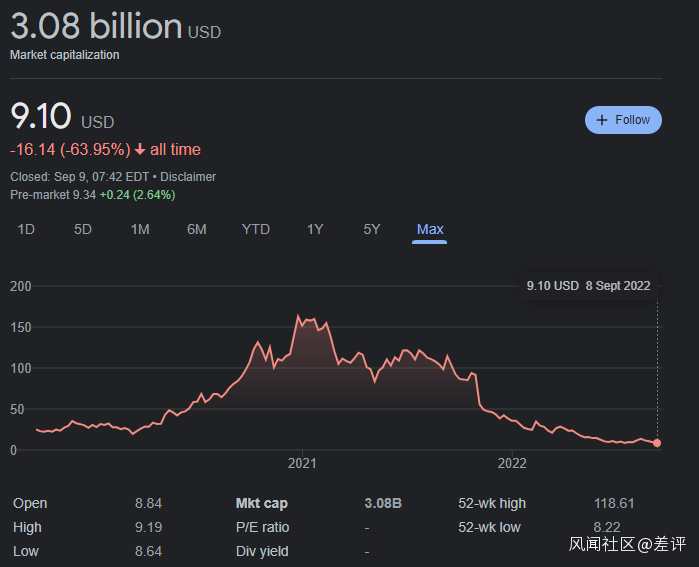
Task: Select the Max time range tab
Action: (430, 229)
